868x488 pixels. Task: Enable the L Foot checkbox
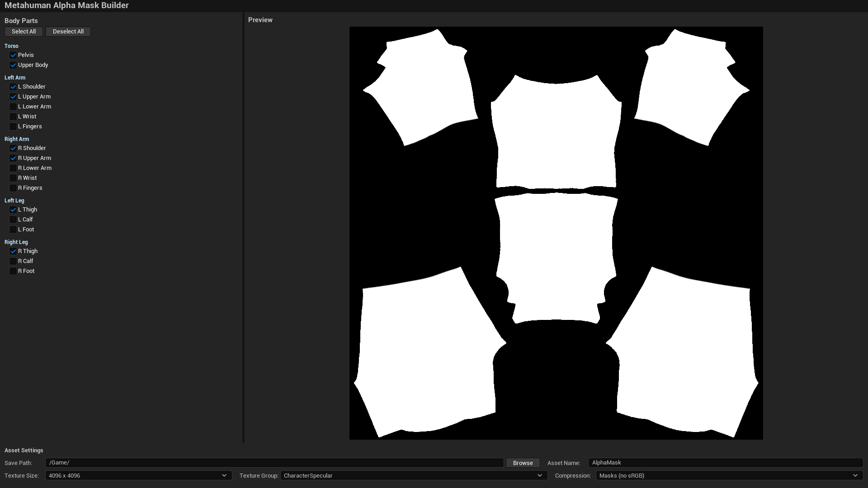click(13, 230)
